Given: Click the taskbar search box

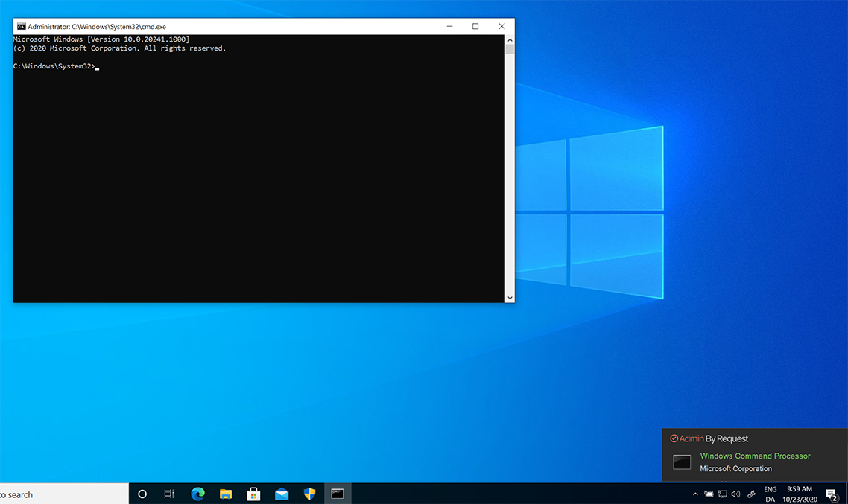Looking at the screenshot, I should [x=64, y=494].
